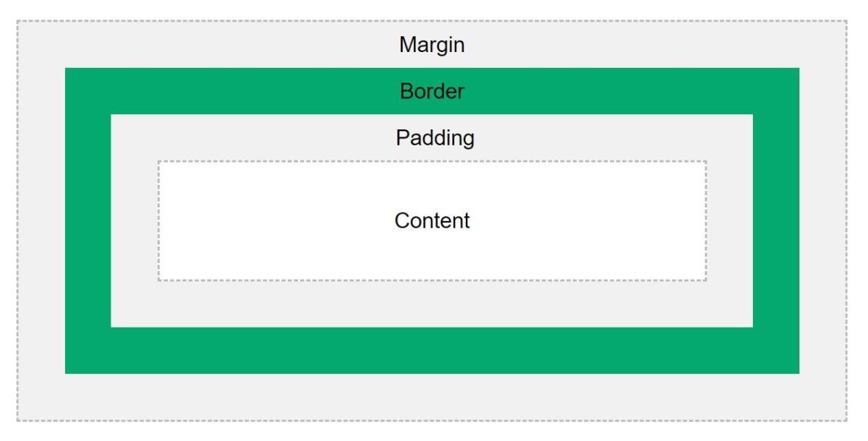Click the "Border" label text
This screenshot has height=441, width=868.
click(x=432, y=92)
